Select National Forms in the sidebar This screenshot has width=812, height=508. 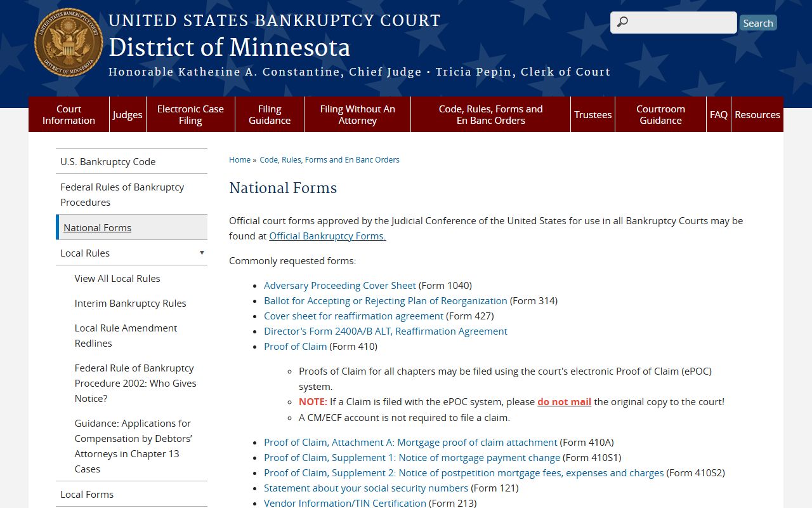point(131,227)
